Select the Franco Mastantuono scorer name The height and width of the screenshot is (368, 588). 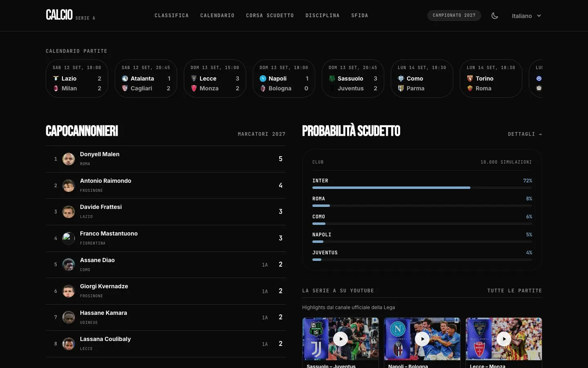click(109, 233)
